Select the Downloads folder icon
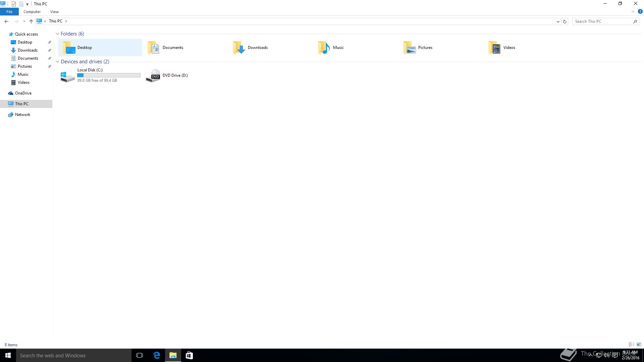 (239, 48)
